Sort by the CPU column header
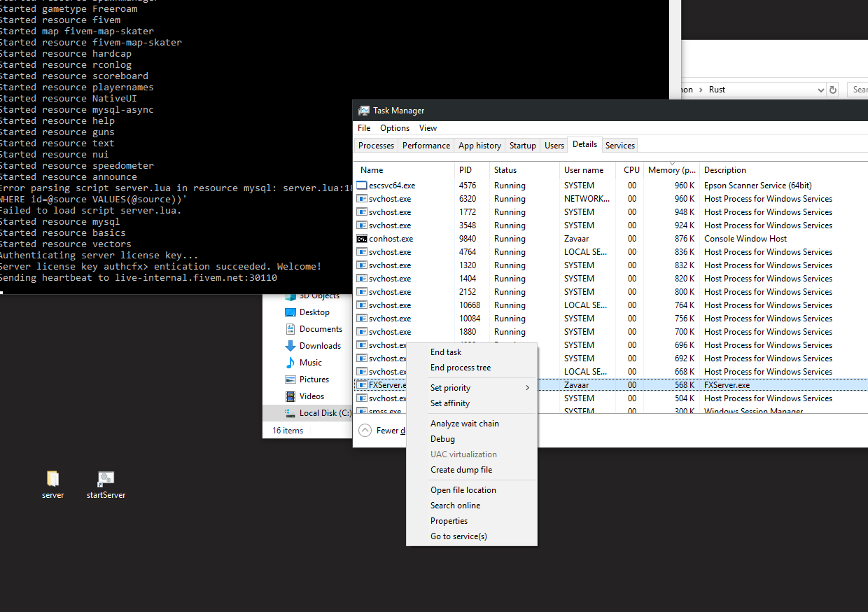 coord(629,170)
